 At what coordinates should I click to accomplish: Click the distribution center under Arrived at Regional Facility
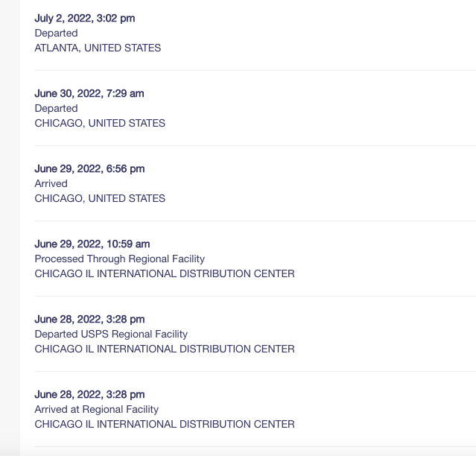tap(165, 424)
